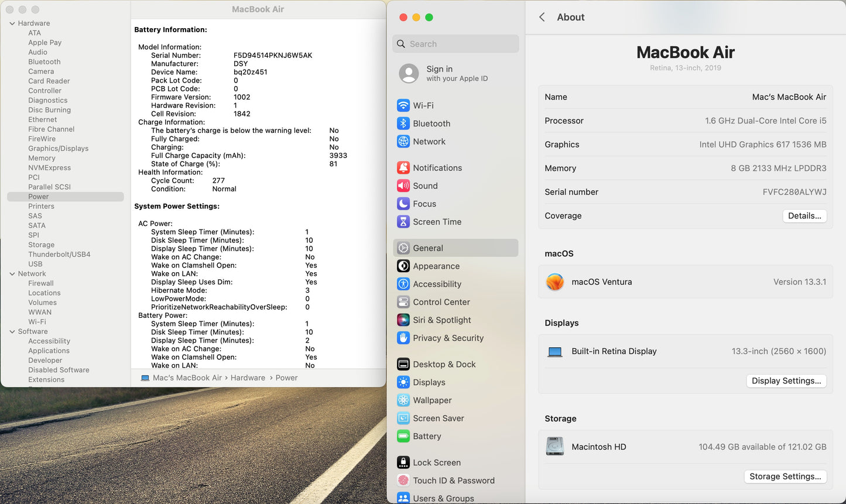This screenshot has width=846, height=504.
Task: Collapse the Network section in System Information
Action: point(12,273)
